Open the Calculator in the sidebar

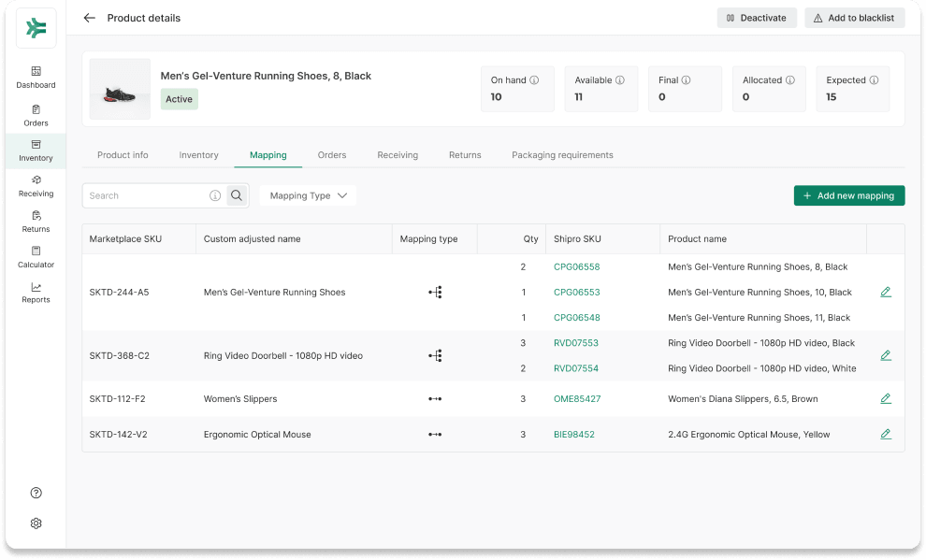coord(36,257)
